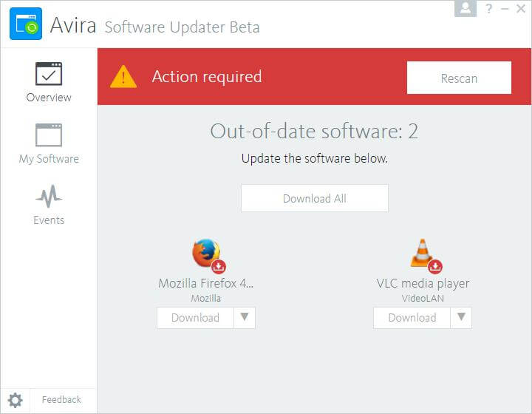Click the Download All button
The height and width of the screenshot is (414, 532).
pos(315,198)
